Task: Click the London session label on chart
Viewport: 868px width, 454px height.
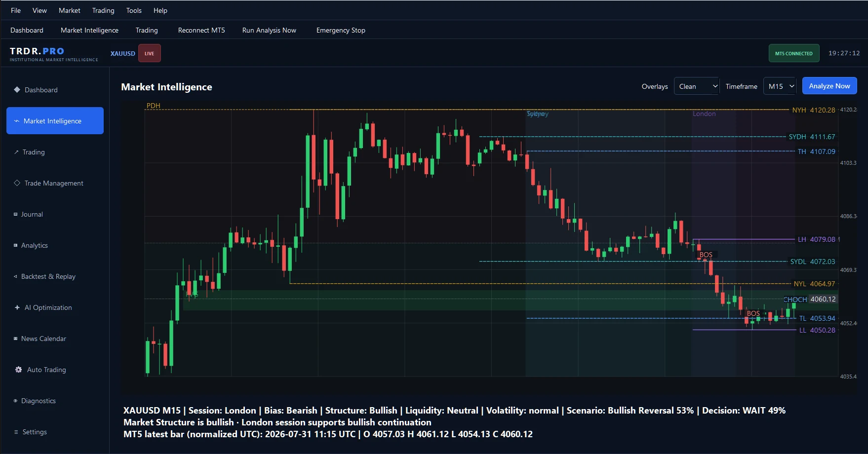Action: pyautogui.click(x=704, y=113)
